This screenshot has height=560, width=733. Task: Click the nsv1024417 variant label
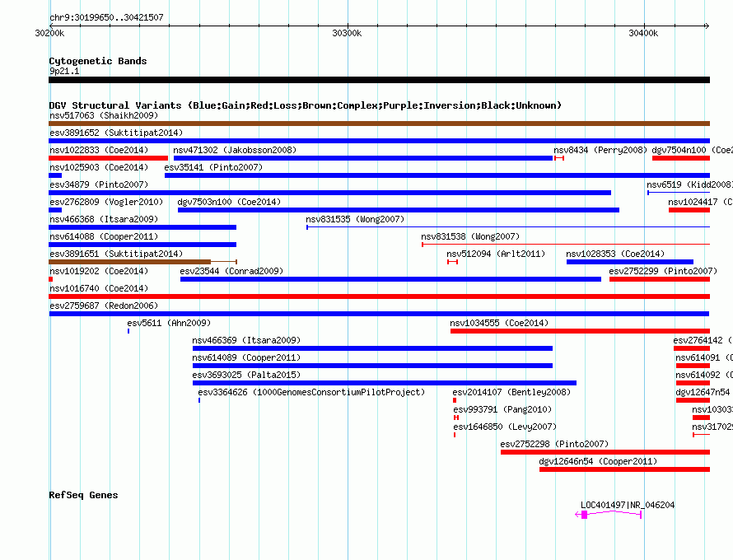tap(700, 202)
